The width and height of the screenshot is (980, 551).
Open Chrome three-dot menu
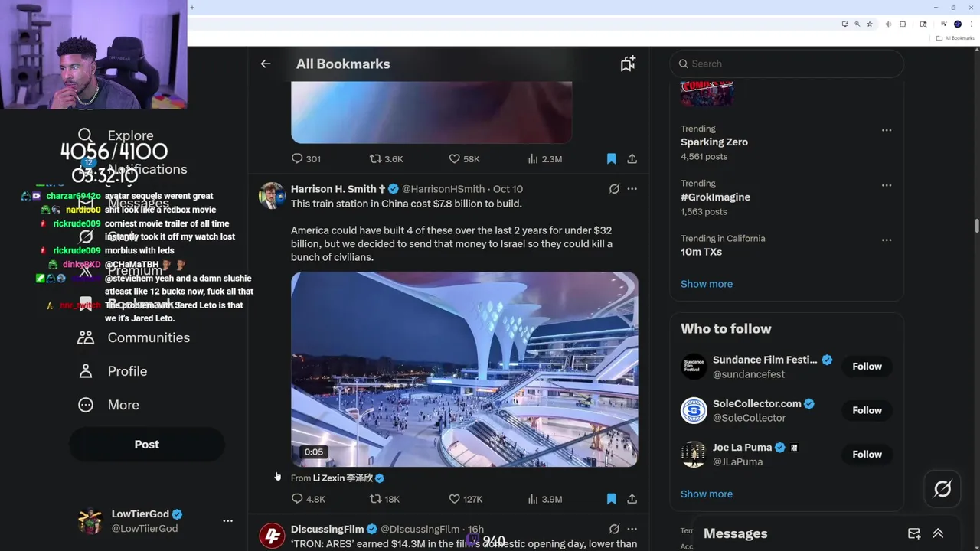click(970, 24)
